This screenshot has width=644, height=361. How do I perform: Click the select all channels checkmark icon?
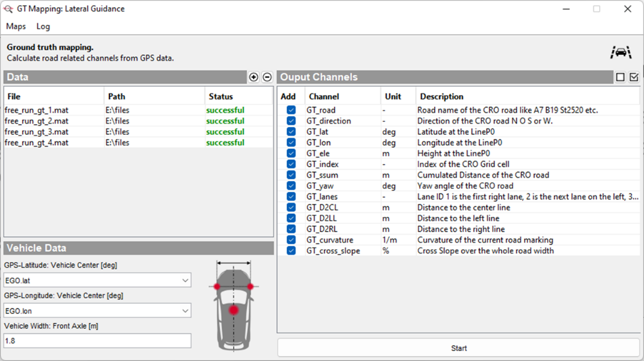pos(634,77)
